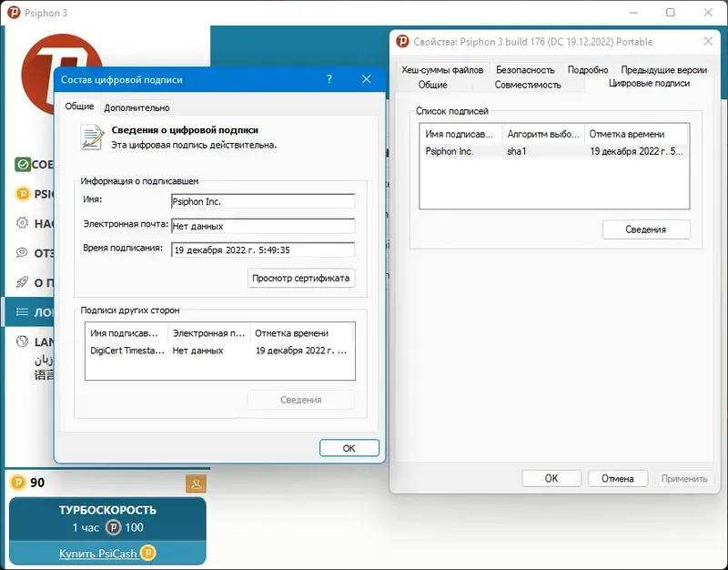Click the help question mark in signature dialog

[x=329, y=79]
